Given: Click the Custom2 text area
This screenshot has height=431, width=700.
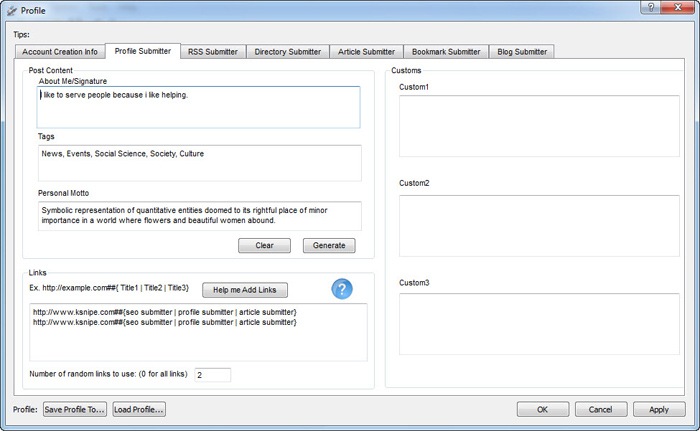Looking at the screenshot, I should pos(539,226).
